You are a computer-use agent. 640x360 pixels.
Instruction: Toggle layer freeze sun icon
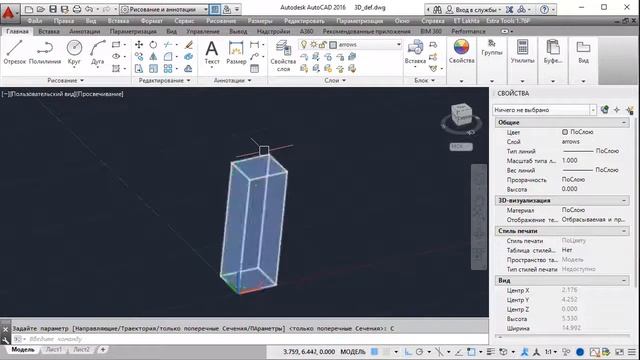tap(313, 44)
